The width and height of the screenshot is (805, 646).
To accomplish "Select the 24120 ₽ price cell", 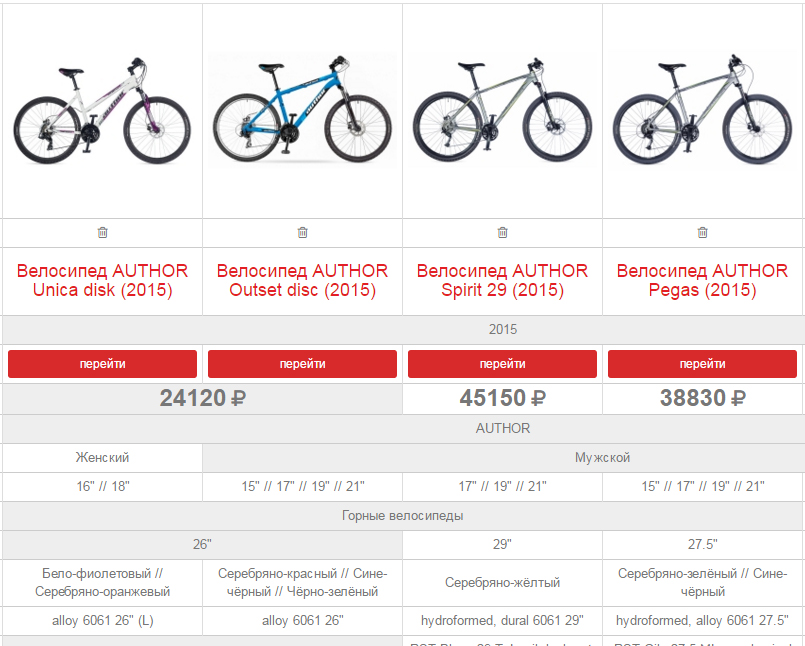I will 202,398.
